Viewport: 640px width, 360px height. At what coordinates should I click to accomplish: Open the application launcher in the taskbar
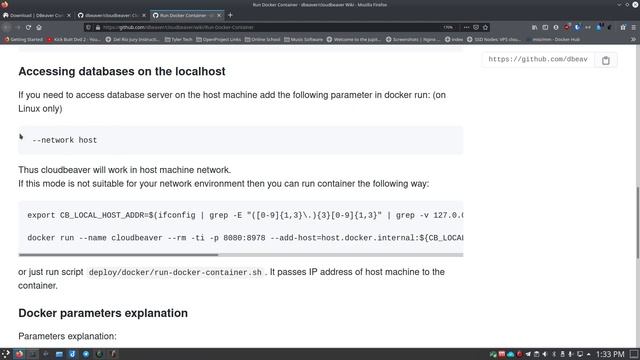[5, 354]
